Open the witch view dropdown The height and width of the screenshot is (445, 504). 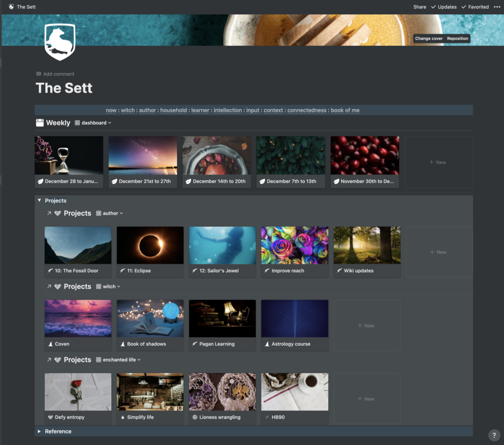click(108, 286)
